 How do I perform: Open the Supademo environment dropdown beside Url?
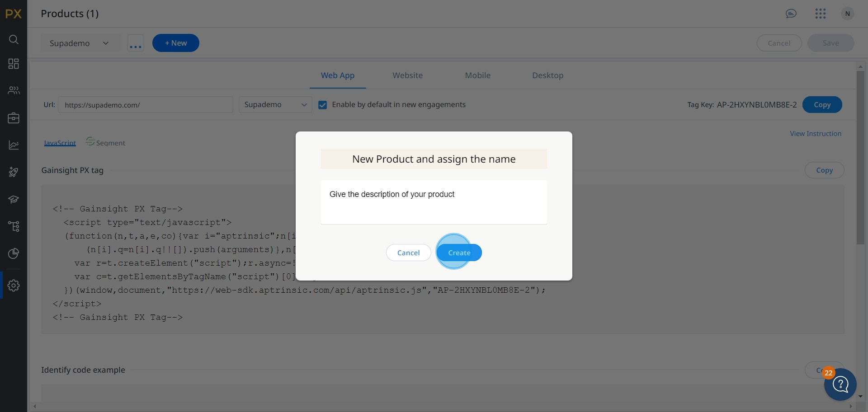click(275, 105)
